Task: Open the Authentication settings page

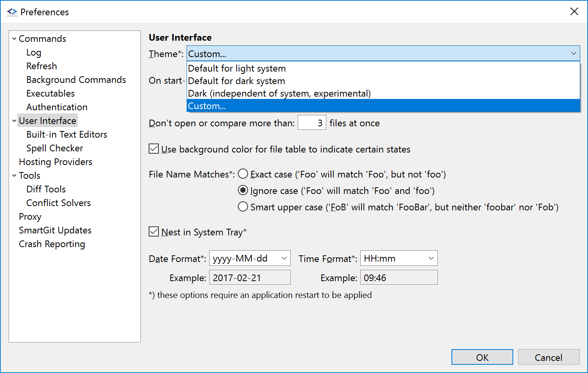Action: [x=57, y=107]
